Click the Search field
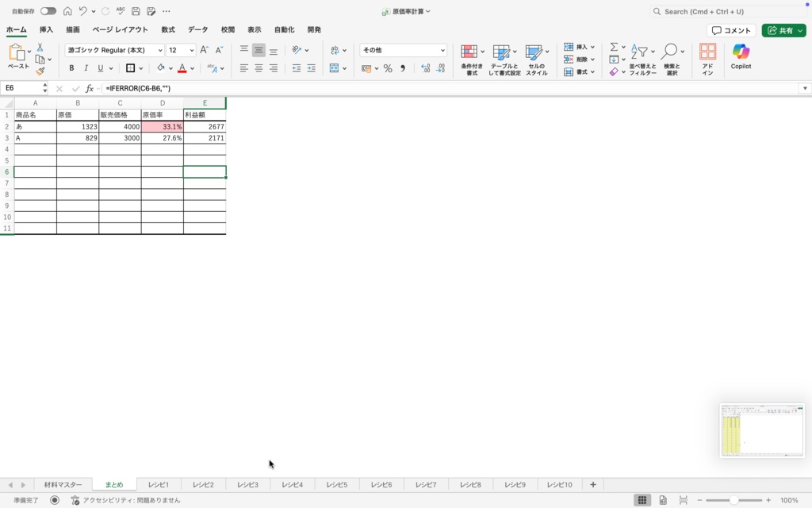Viewport: 812px width, 508px height. tap(728, 11)
